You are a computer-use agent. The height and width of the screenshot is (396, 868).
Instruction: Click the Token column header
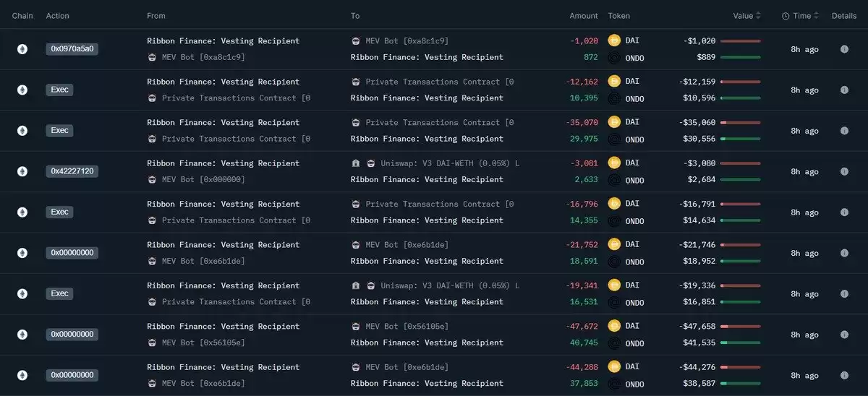point(619,16)
